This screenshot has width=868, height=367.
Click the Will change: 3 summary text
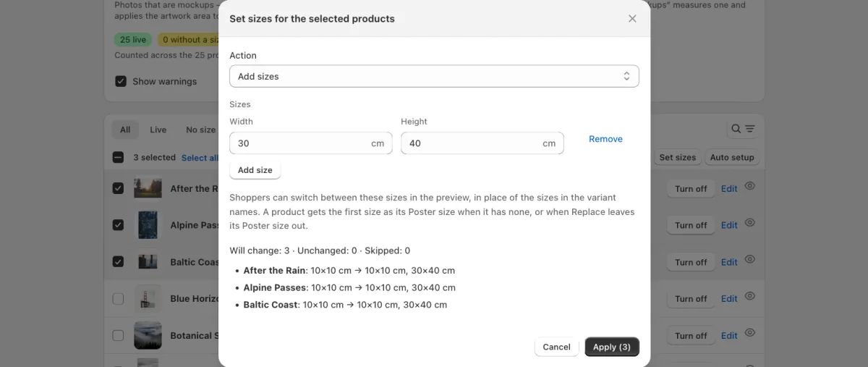coord(260,250)
